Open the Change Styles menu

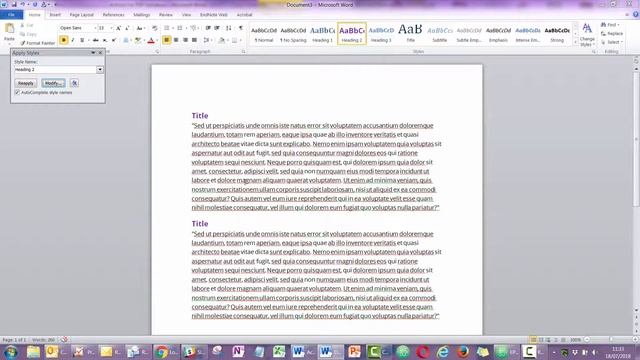(587, 34)
